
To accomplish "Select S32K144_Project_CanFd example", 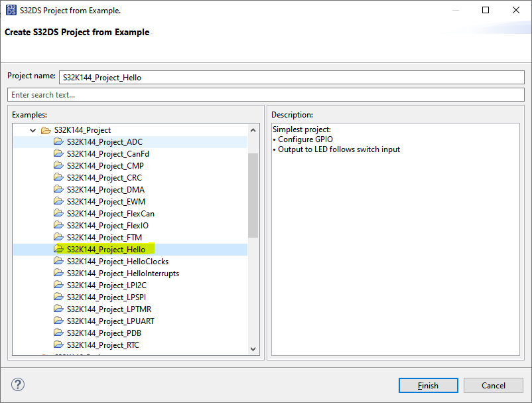I will [x=108, y=154].
